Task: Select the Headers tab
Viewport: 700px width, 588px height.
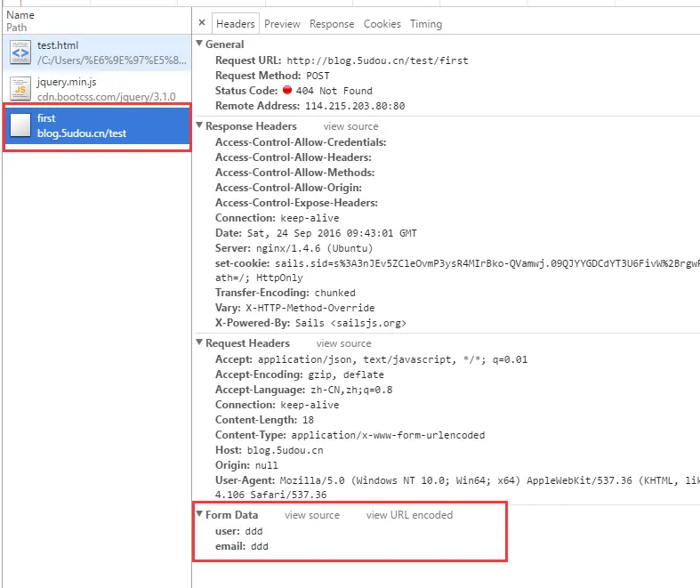Action: coord(236,24)
